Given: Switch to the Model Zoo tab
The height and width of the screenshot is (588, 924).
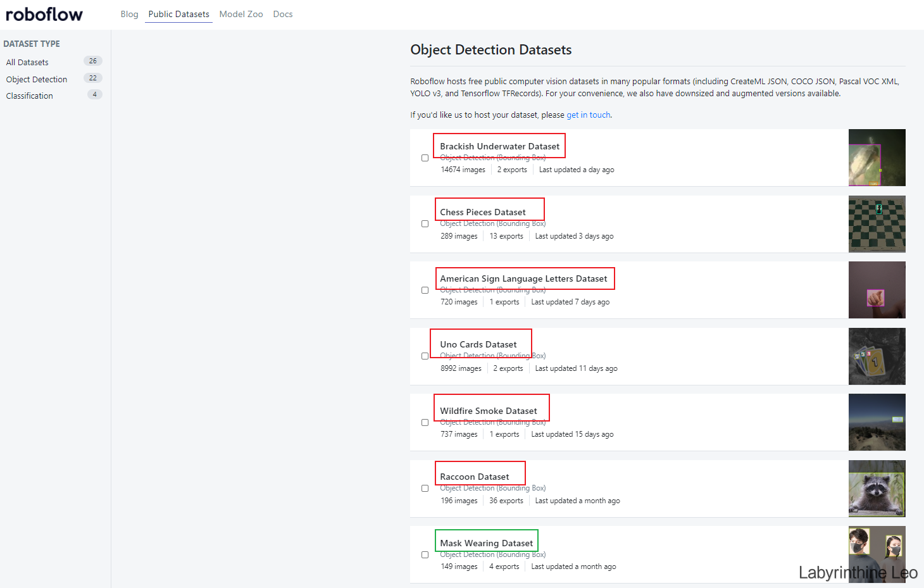Looking at the screenshot, I should 241,14.
